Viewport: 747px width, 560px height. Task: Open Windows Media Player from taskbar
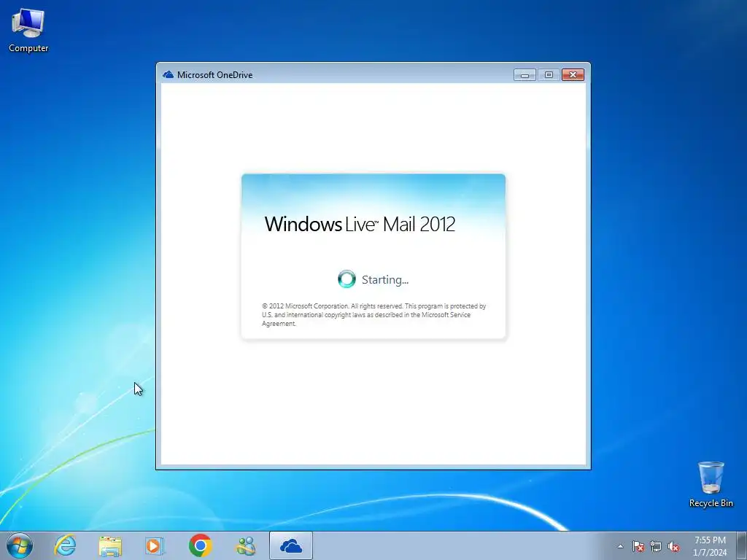(155, 545)
